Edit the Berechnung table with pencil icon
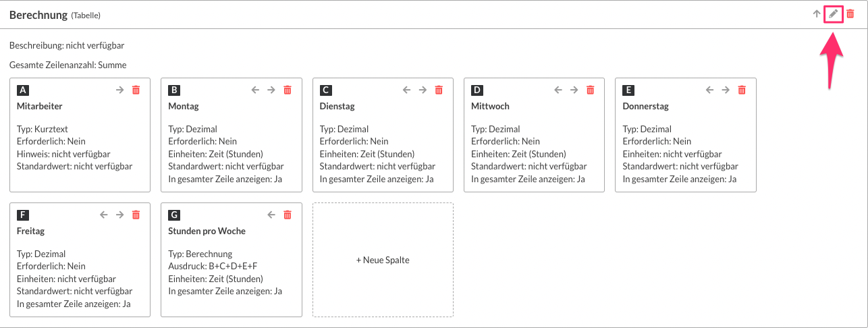Viewport: 868px width, 328px height. point(834,13)
